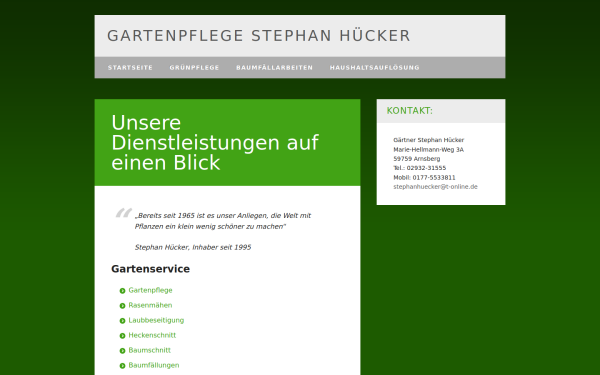The width and height of the screenshot is (600, 375).
Task: Click the Gartenpflege Stephan Hücker site title
Action: [259, 36]
